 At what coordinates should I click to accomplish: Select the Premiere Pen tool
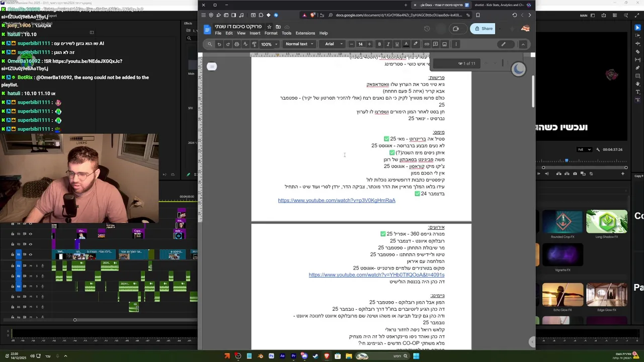(x=637, y=67)
